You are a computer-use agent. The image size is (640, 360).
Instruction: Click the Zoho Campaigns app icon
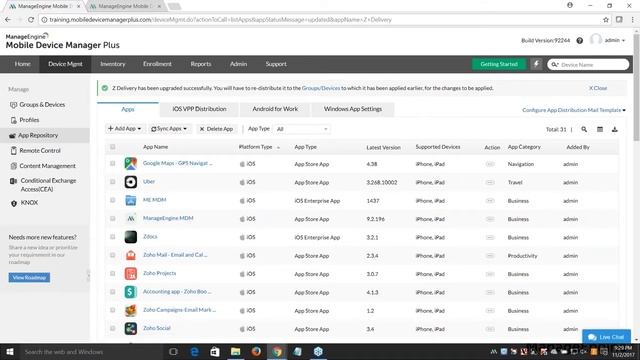pos(131,310)
